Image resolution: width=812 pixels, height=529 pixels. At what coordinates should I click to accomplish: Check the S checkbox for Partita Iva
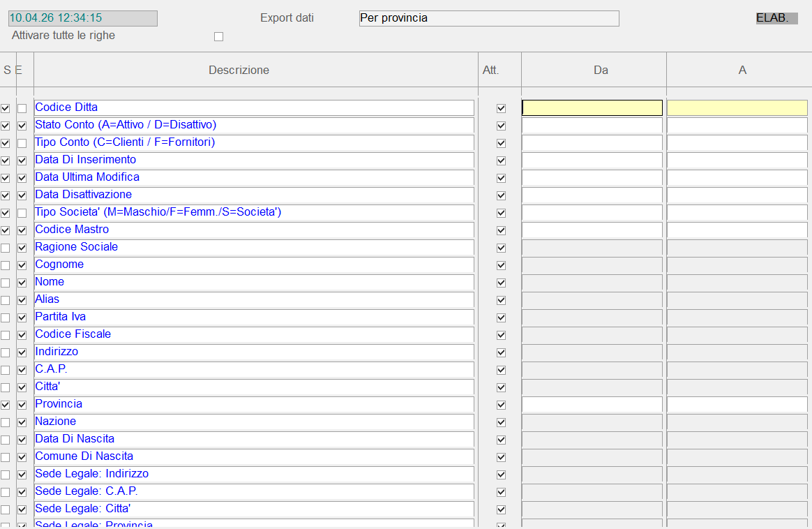tap(6, 318)
